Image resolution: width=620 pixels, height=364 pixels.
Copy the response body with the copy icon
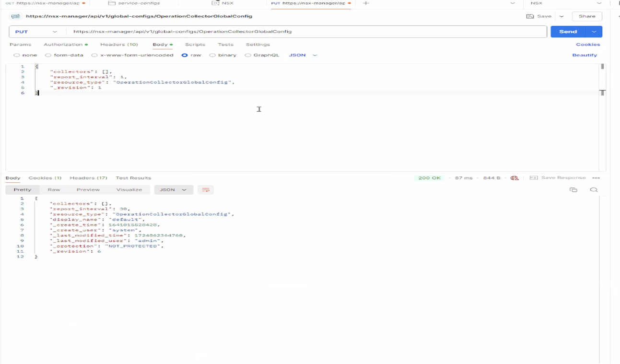(573, 190)
